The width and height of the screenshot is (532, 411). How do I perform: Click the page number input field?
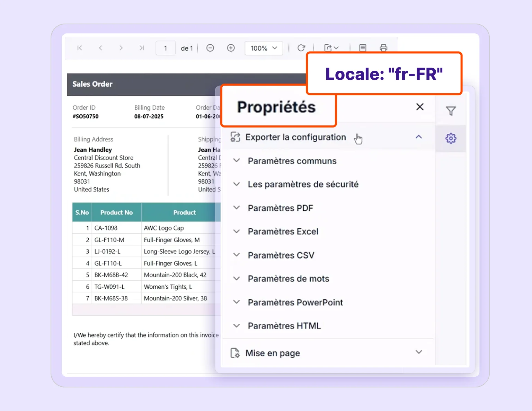(x=165, y=48)
